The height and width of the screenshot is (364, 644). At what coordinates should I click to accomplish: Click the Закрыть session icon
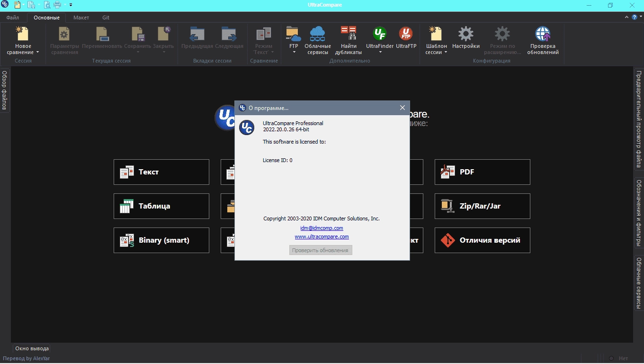pos(163,34)
